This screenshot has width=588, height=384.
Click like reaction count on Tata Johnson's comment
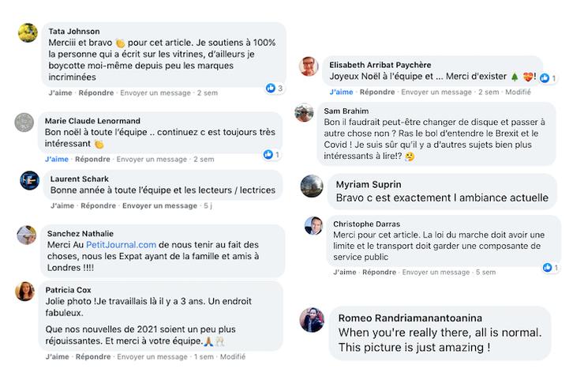pyautogui.click(x=275, y=88)
